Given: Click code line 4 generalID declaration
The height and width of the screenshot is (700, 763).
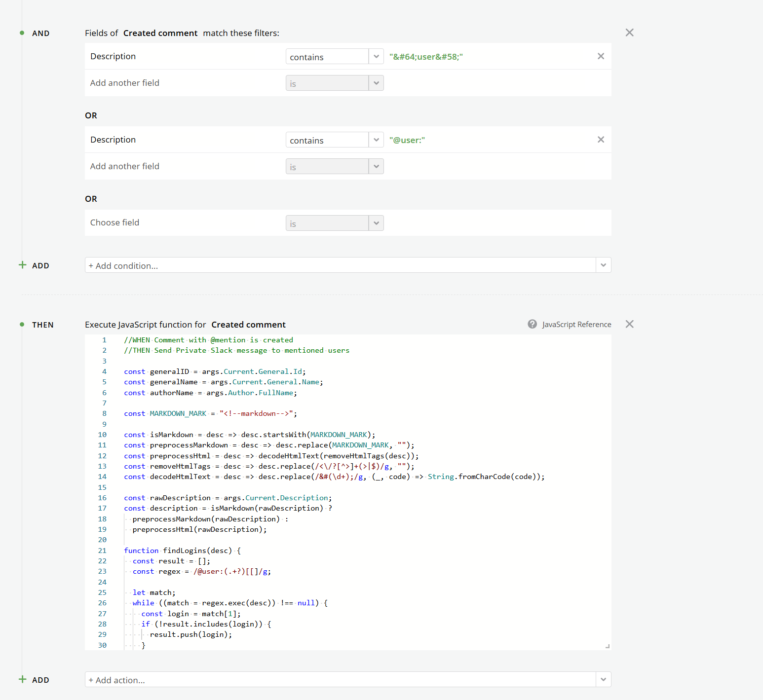Looking at the screenshot, I should click(x=215, y=371).
